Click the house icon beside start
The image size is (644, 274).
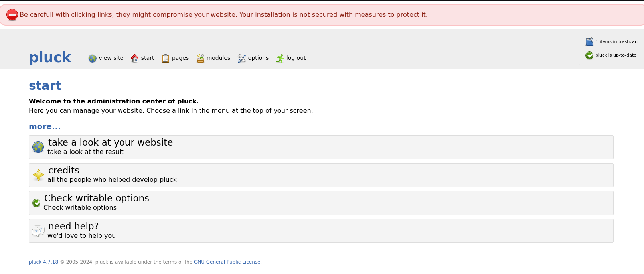pos(135,58)
